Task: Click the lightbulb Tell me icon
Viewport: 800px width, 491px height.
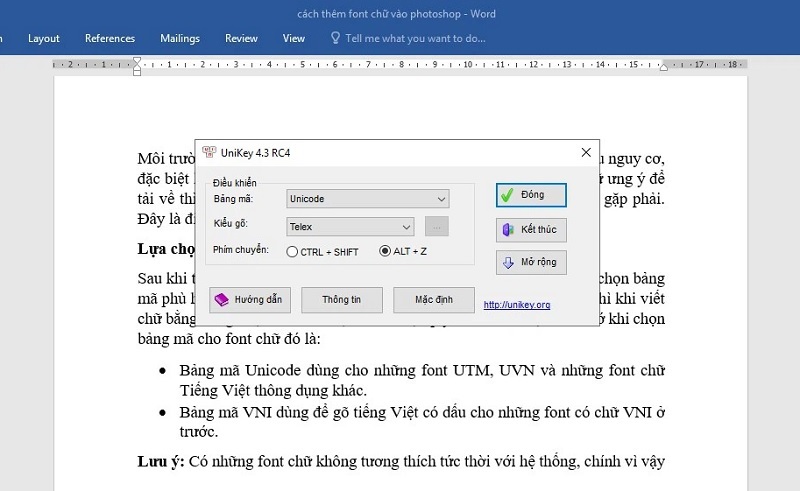Action: (x=335, y=38)
